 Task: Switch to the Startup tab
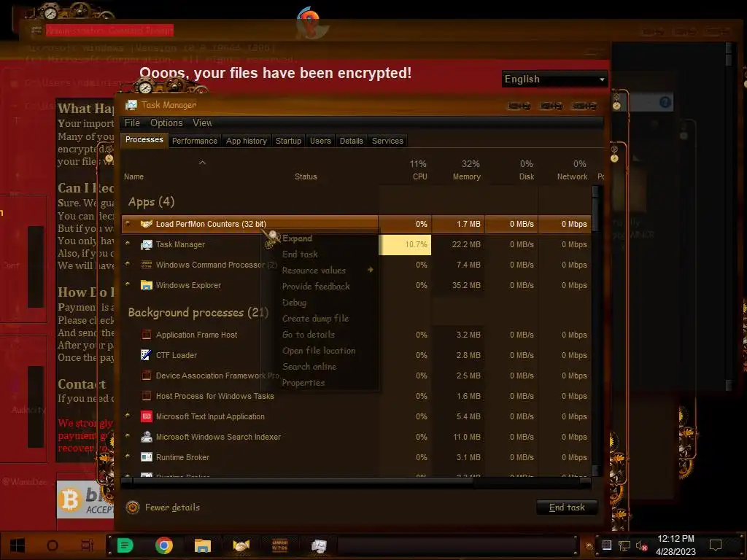(288, 141)
